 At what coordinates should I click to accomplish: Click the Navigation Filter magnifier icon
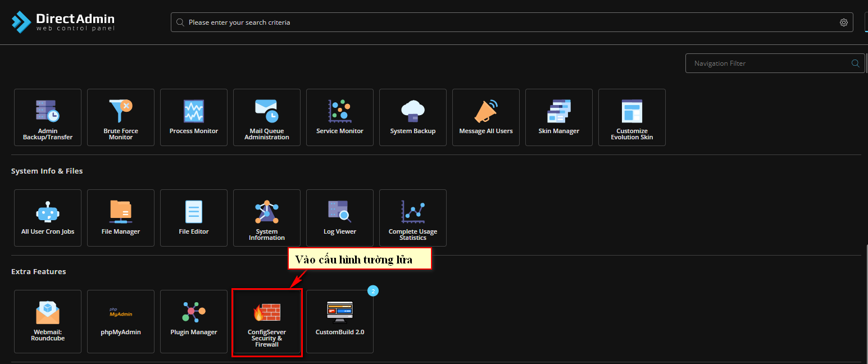coord(856,63)
